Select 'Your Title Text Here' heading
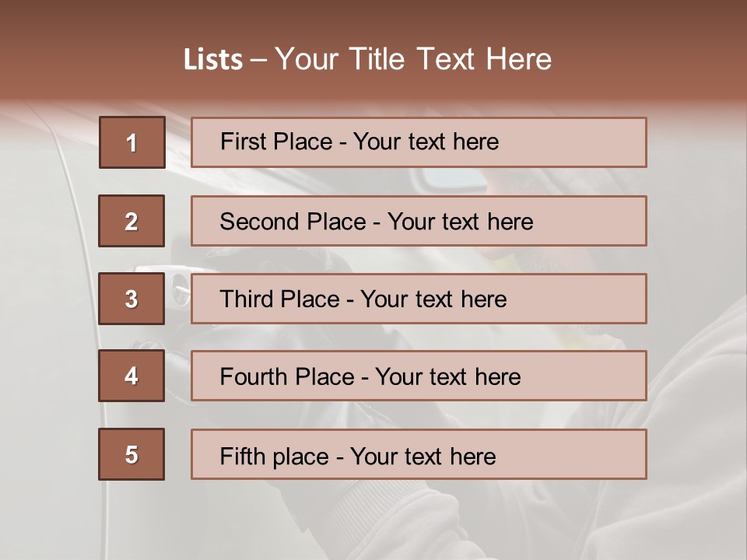This screenshot has width=747, height=560. click(x=413, y=59)
